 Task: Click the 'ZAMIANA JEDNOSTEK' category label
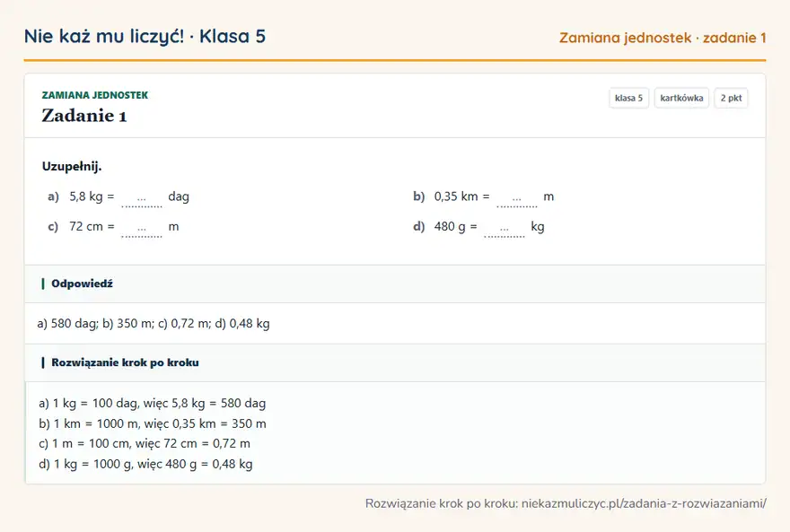click(95, 95)
